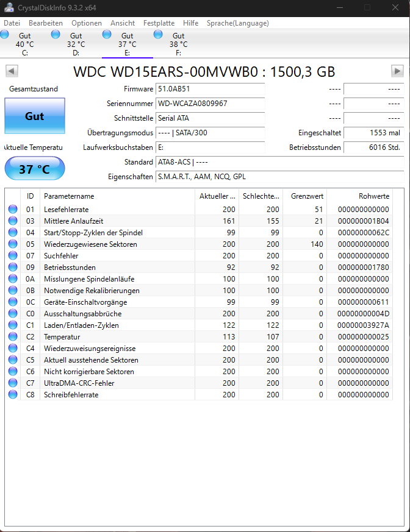410x532 pixels.
Task: Click raw value 000000001780
Action: tap(363, 267)
